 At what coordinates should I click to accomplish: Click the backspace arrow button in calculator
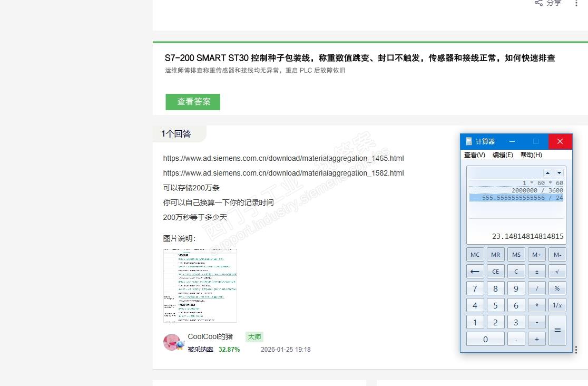475,272
